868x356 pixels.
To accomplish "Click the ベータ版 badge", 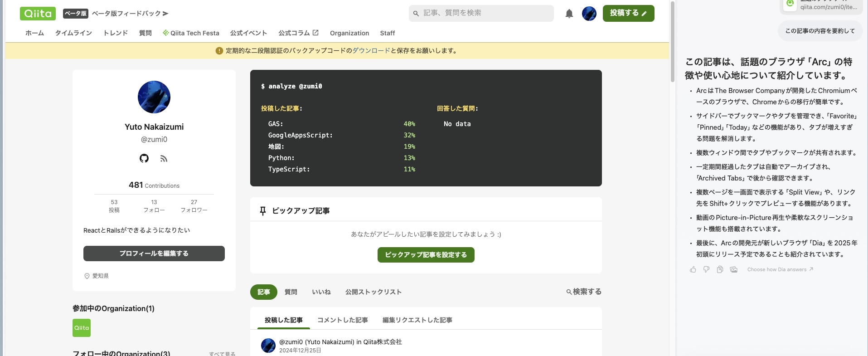I will [x=75, y=14].
